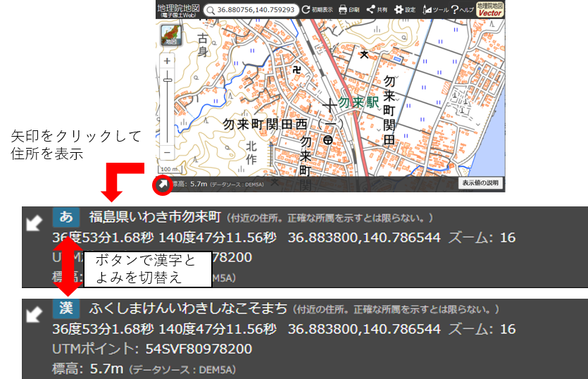Screen dimensions: 588x379
Task: Click the 勿来町関田西 map label
Action: pos(265,124)
